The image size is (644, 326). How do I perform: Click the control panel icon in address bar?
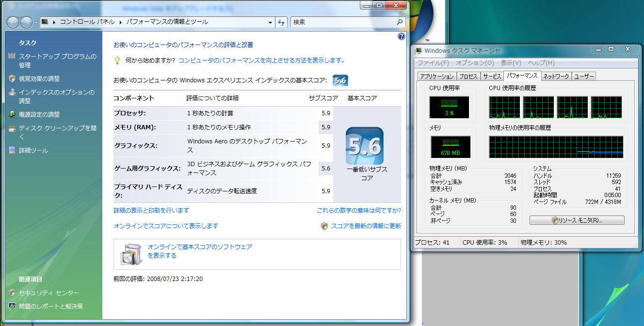click(x=45, y=22)
